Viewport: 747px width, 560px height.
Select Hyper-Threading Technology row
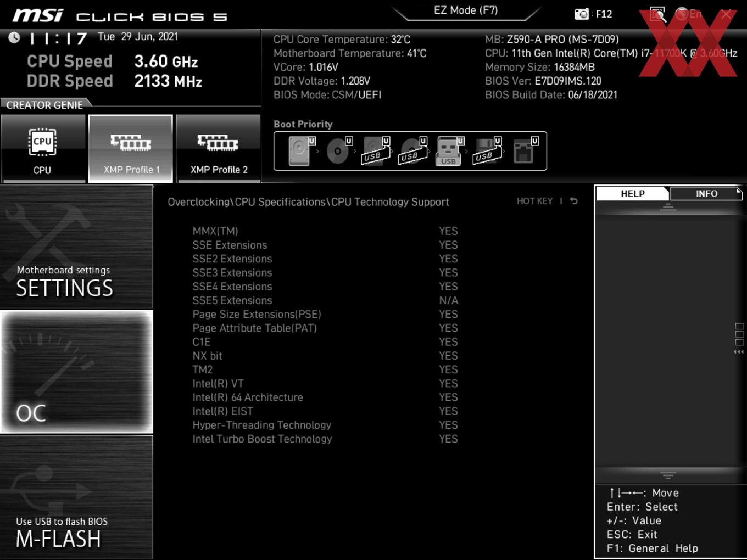coord(325,425)
